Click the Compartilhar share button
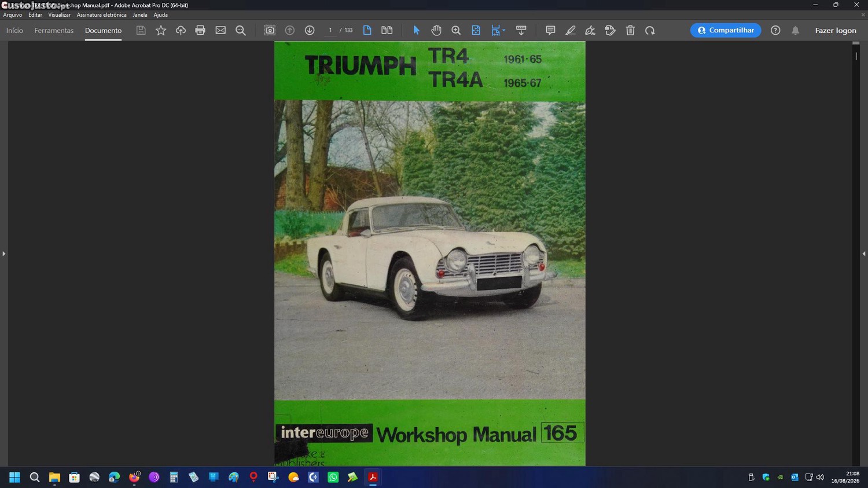 tap(726, 30)
